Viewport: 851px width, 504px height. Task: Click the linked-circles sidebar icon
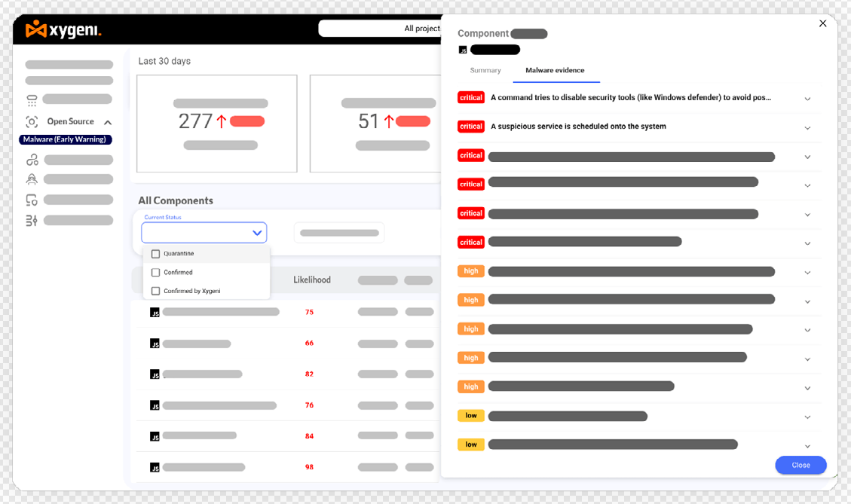[x=32, y=160]
